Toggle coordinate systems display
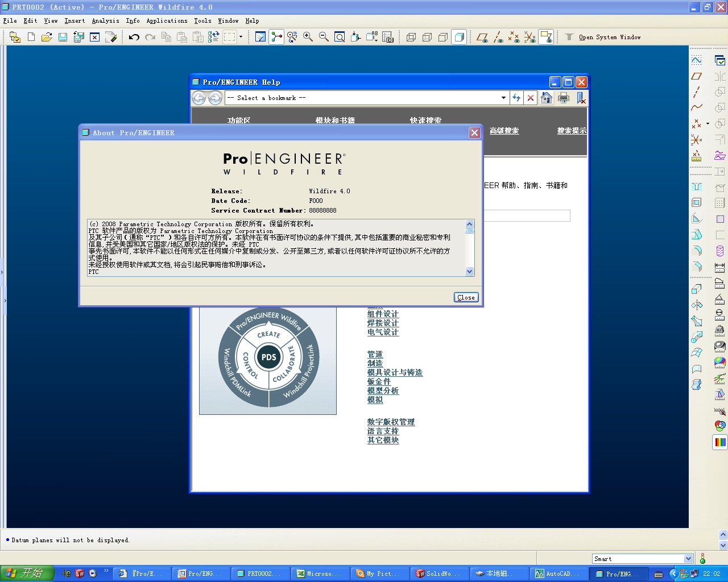Image resolution: width=728 pixels, height=582 pixels. tap(530, 38)
